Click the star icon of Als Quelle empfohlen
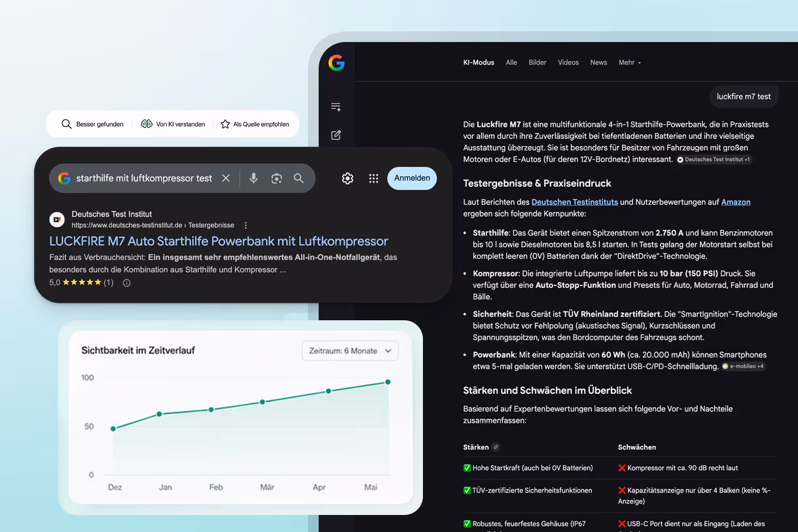Image resolution: width=798 pixels, height=532 pixels. 225,124
